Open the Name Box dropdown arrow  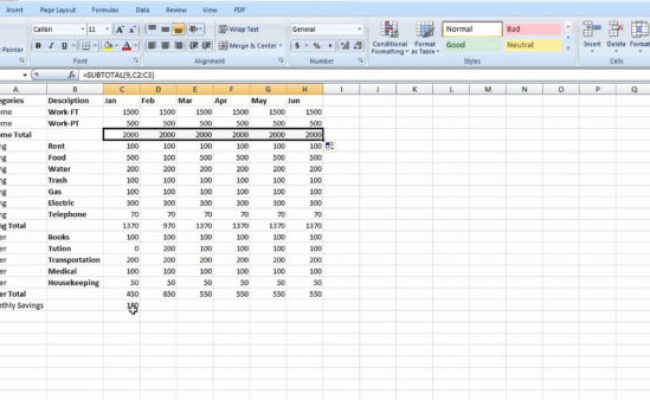click(25, 75)
